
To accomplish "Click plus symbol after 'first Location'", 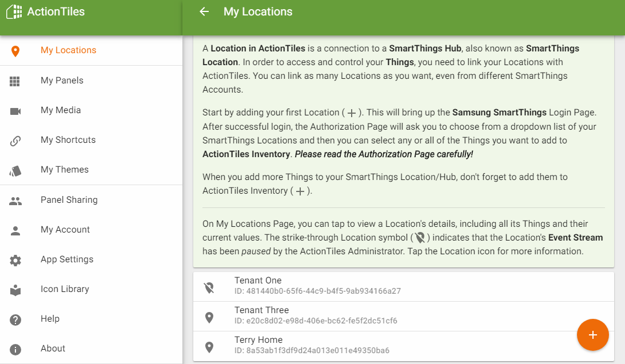I will [352, 113].
